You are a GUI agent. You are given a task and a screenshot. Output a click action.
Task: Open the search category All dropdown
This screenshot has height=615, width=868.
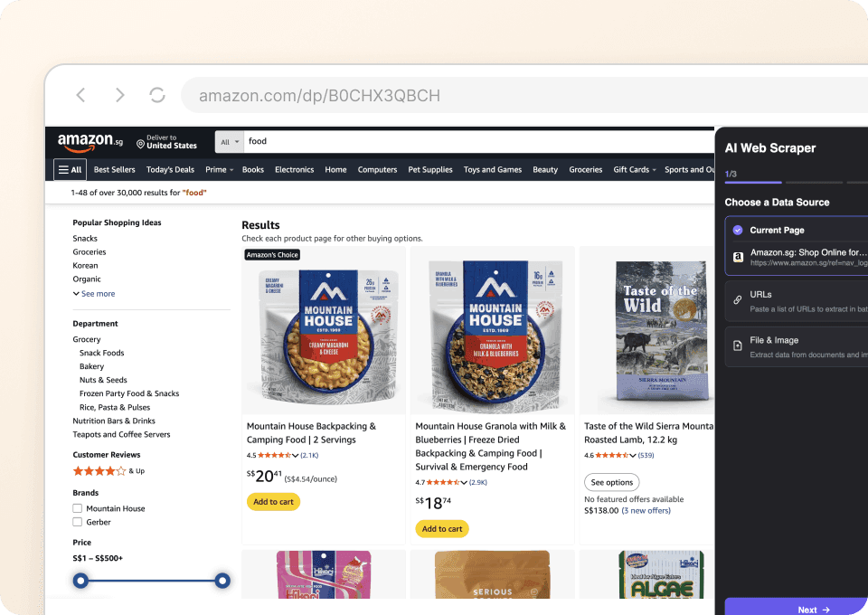pyautogui.click(x=229, y=142)
